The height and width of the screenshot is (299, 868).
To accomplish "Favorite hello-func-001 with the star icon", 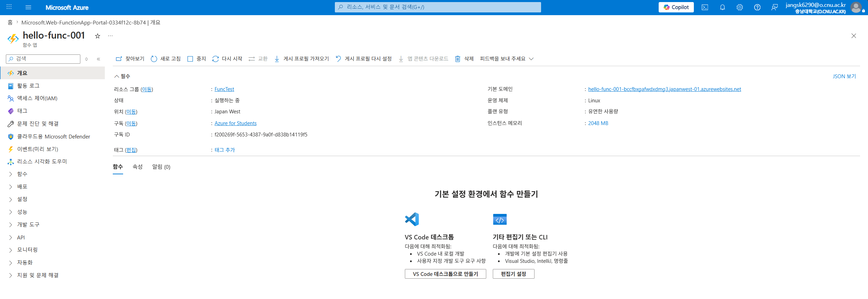I will tap(98, 36).
